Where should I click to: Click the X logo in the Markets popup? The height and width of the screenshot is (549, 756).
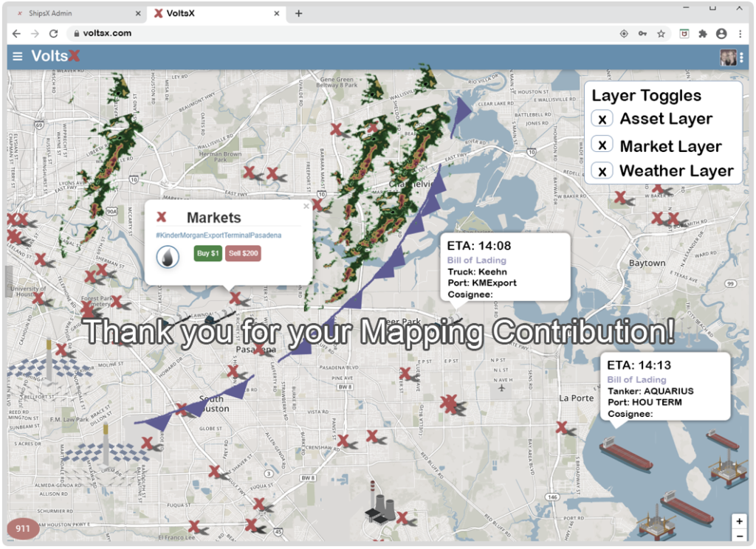[x=162, y=218]
